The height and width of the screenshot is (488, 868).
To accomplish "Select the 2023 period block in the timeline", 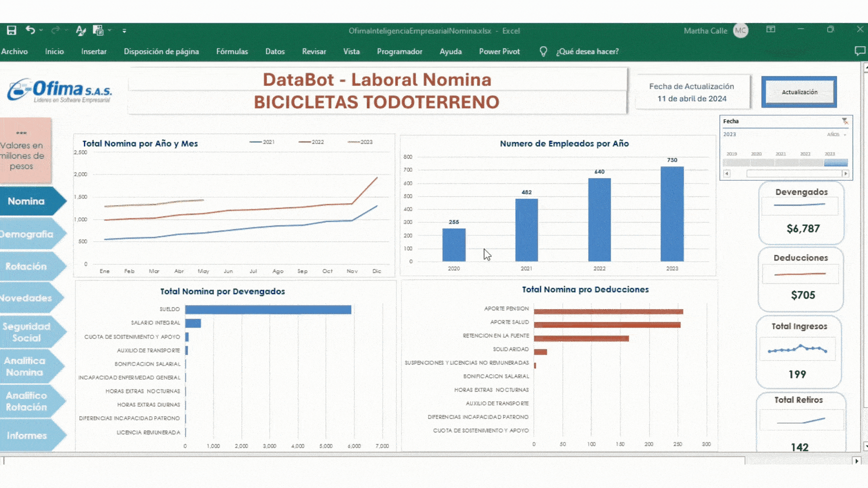I will [x=836, y=163].
